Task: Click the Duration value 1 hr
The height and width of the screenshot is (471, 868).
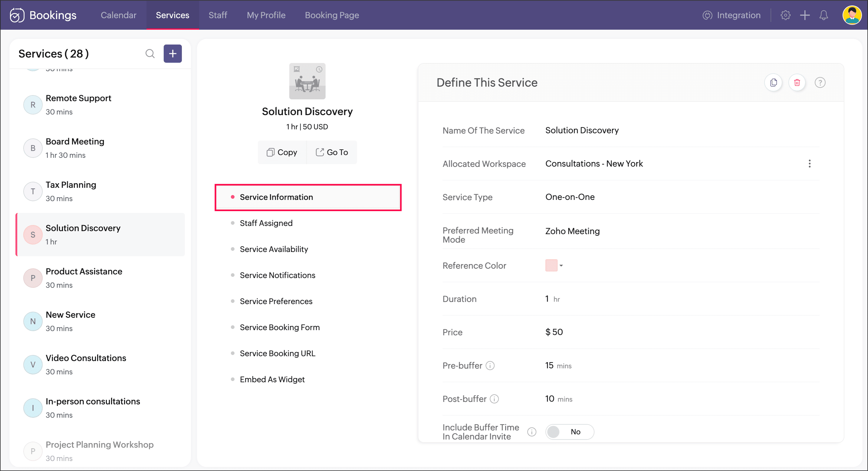Action: (x=552, y=299)
